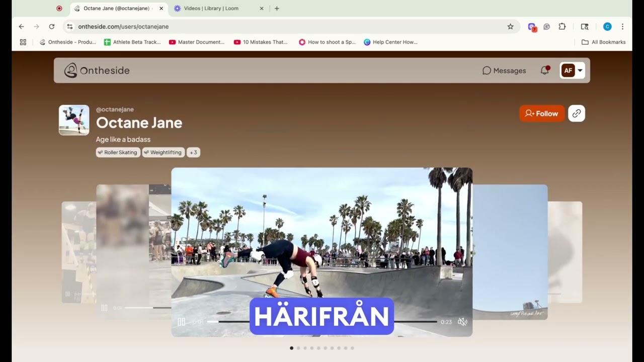The height and width of the screenshot is (362, 644).
Task: Close the Octane Jane tab
Action: (161, 9)
